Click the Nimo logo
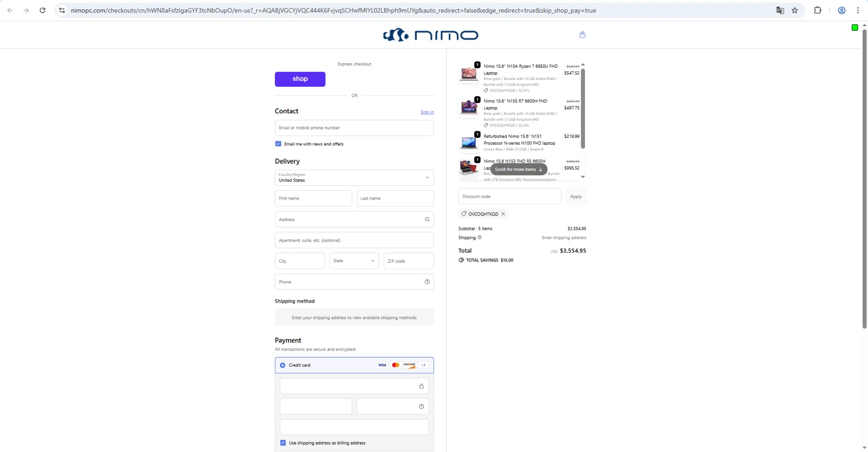868x452 pixels. click(431, 35)
